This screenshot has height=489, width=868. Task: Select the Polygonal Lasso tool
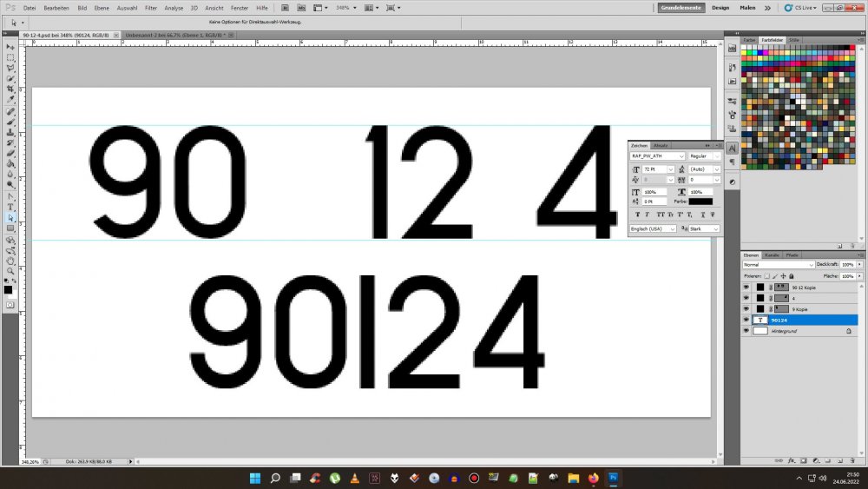(x=10, y=68)
